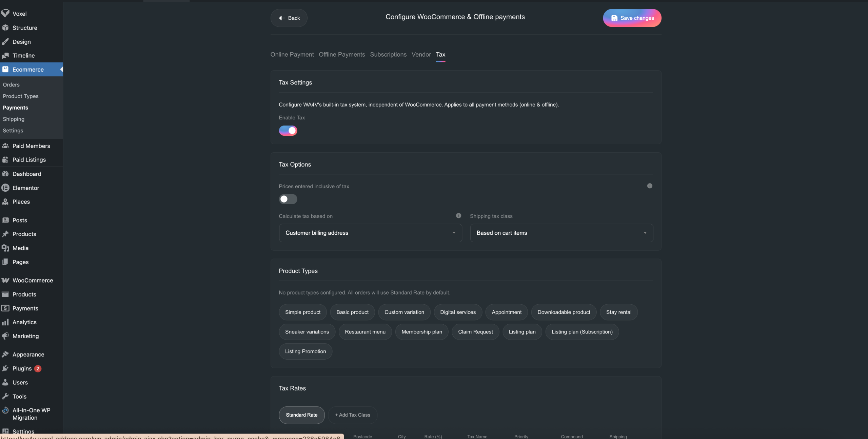The height and width of the screenshot is (439, 868).
Task: Click info icon next to Calculate tax based on
Action: click(458, 216)
